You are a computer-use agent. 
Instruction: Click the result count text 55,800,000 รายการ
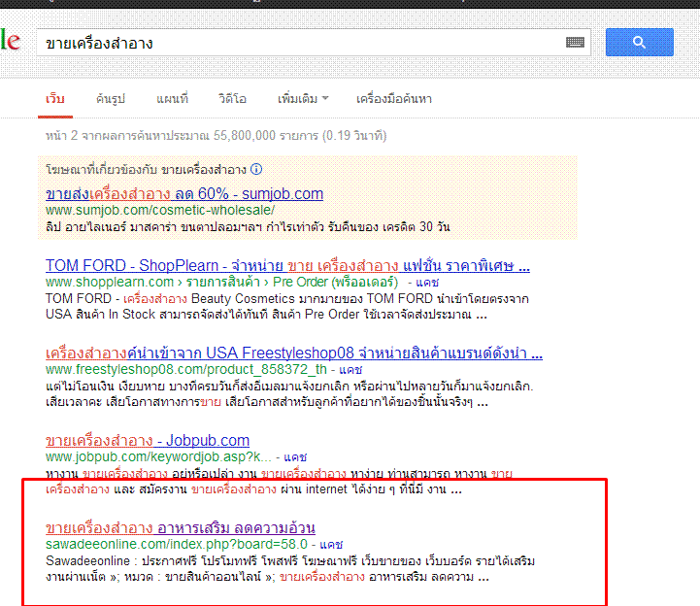point(266,135)
